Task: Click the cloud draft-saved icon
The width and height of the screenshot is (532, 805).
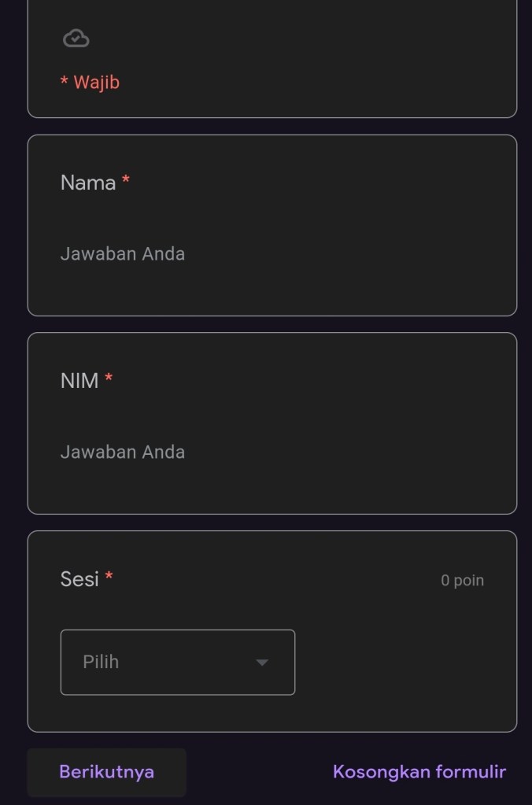Action: click(76, 38)
